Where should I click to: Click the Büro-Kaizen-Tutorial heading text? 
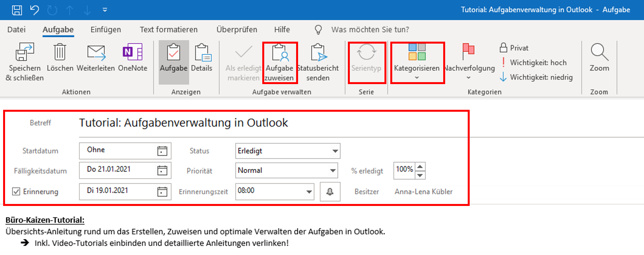click(x=45, y=220)
